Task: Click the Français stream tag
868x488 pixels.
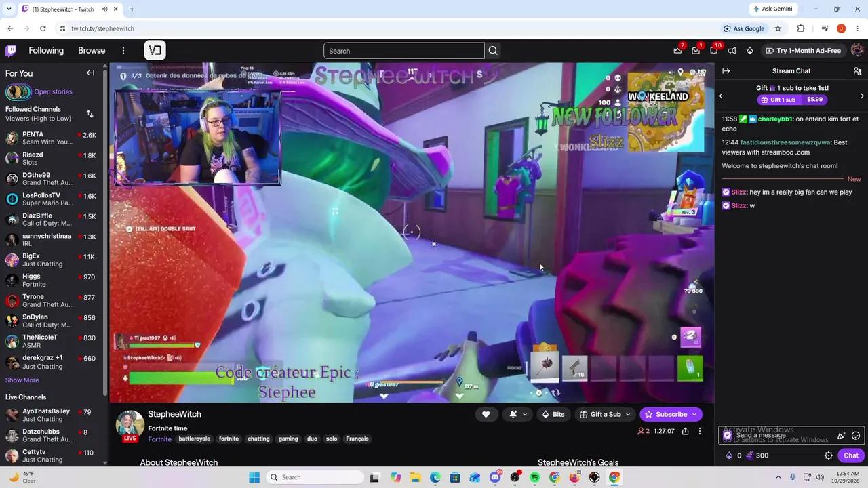Action: click(x=357, y=439)
